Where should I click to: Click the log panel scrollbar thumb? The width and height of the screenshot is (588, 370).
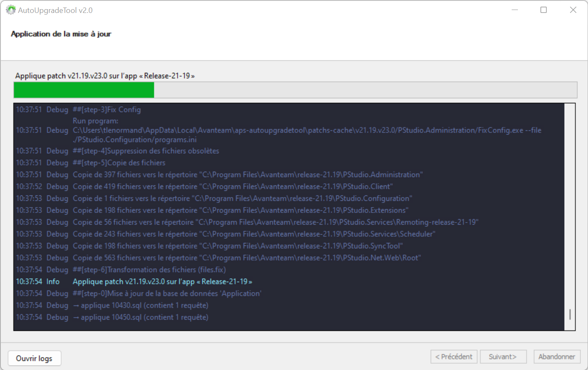point(570,314)
